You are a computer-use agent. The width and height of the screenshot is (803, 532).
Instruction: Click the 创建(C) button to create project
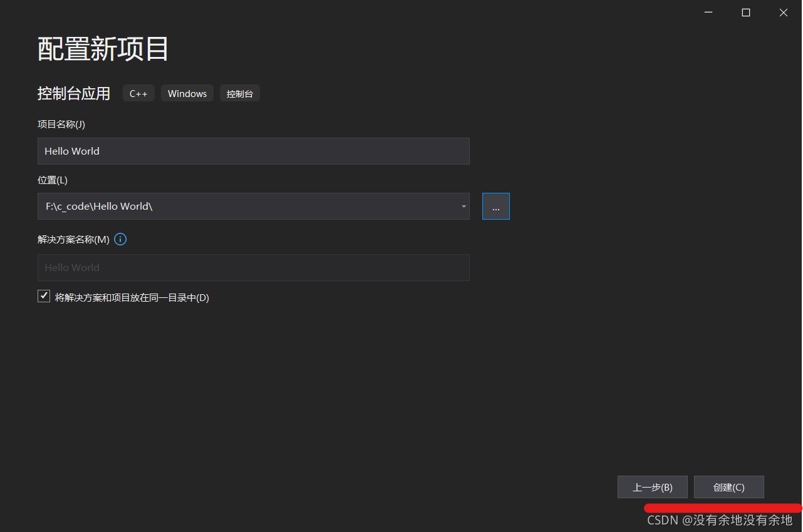tap(728, 486)
